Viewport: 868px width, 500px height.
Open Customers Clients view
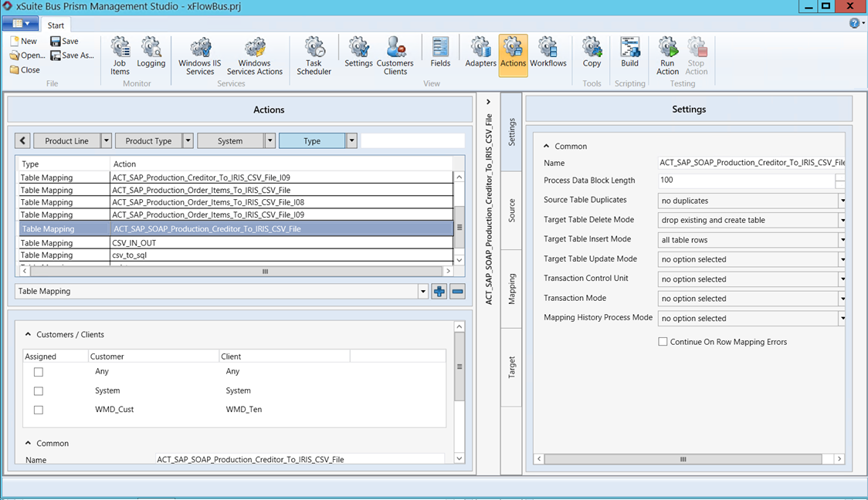pyautogui.click(x=395, y=56)
